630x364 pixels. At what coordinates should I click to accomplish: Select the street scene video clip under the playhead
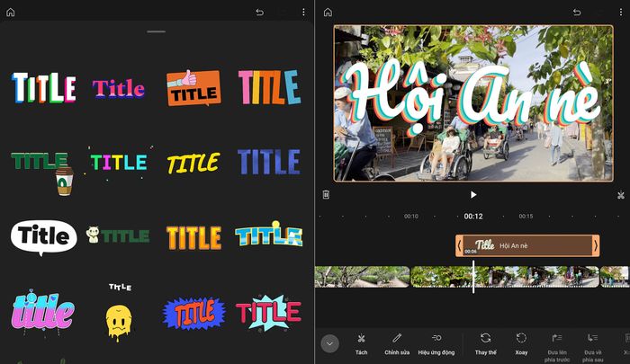(505, 277)
